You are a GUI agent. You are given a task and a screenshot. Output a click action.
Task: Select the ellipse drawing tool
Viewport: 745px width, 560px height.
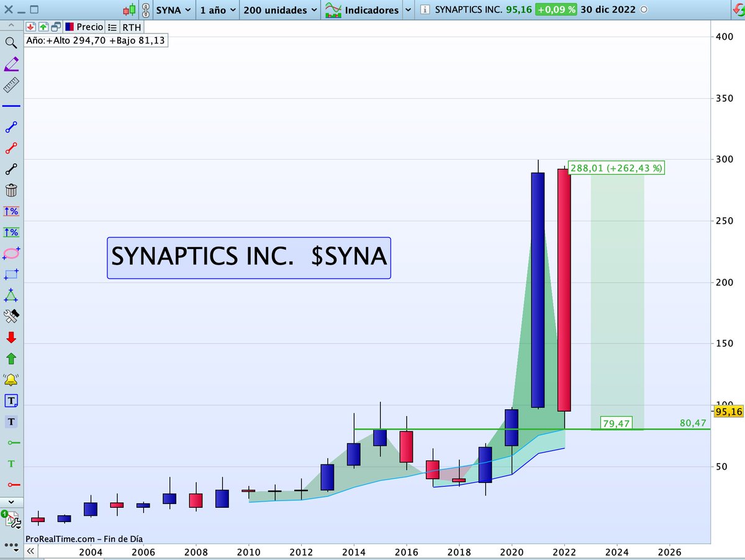coord(11,253)
